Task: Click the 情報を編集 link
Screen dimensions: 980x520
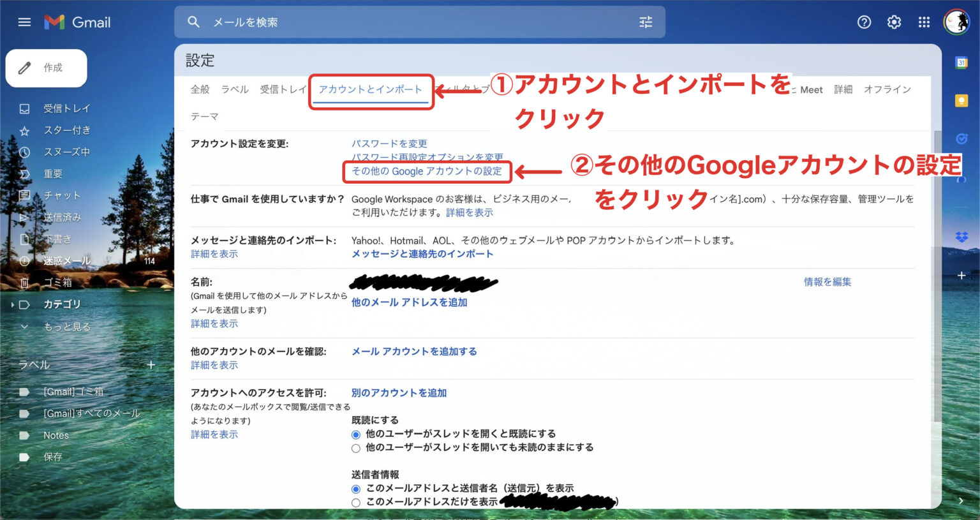Action: [x=826, y=281]
